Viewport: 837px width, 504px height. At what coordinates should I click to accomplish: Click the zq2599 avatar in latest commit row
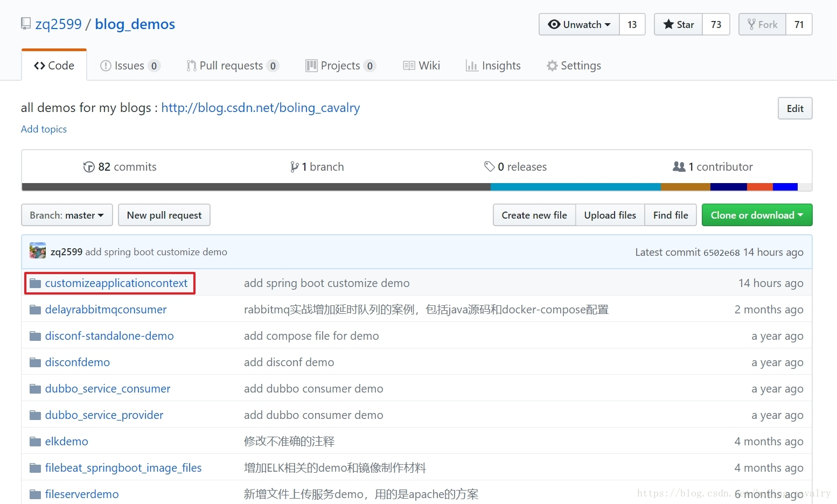[38, 251]
